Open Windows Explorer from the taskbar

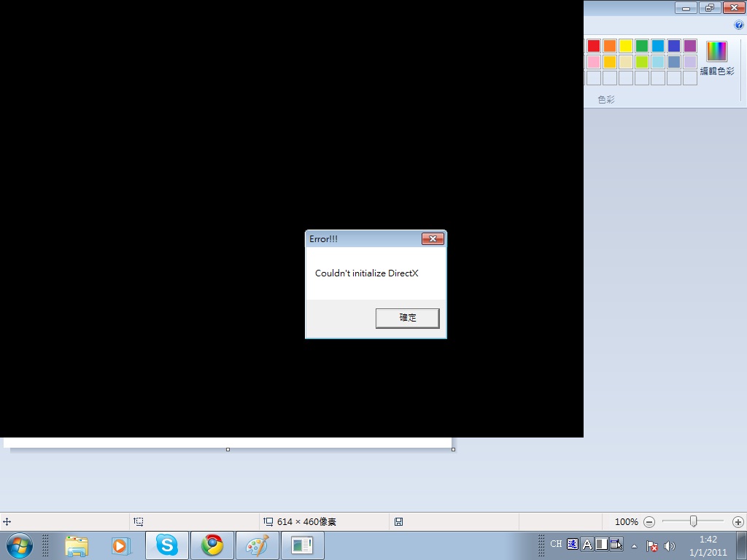click(77, 545)
